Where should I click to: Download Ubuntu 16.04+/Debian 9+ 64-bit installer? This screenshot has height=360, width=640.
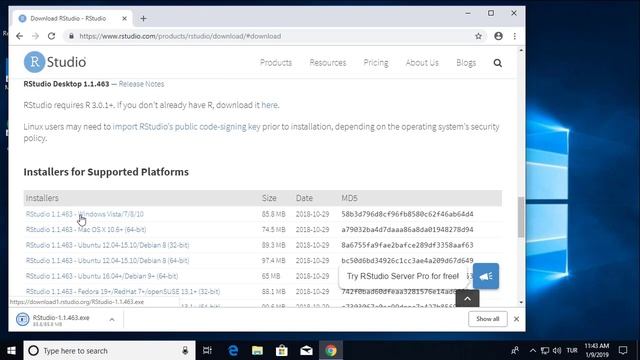(102, 276)
